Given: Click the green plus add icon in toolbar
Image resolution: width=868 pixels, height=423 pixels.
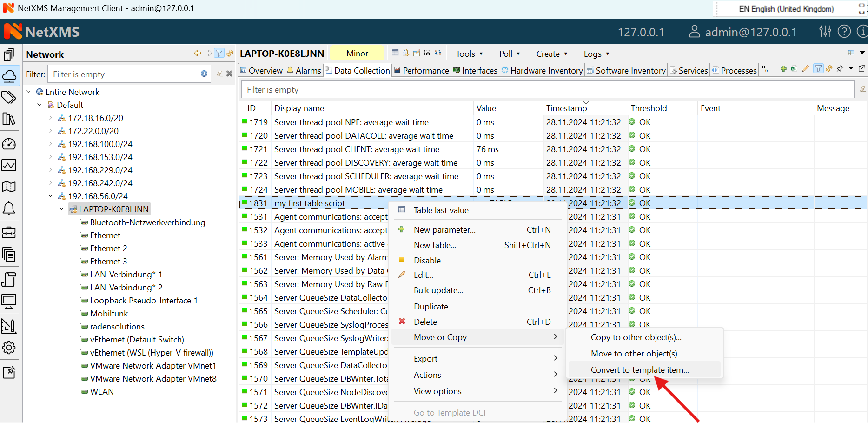Looking at the screenshot, I should (783, 69).
